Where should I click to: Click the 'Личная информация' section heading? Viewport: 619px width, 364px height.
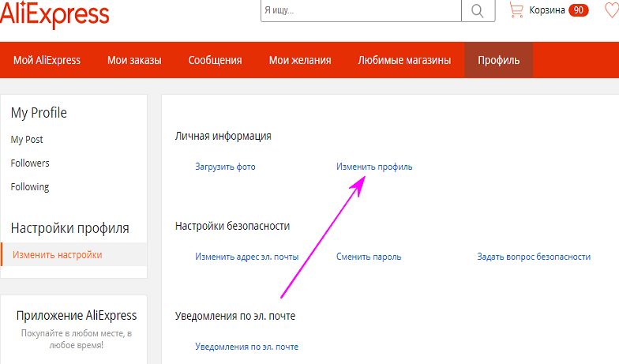coord(223,136)
